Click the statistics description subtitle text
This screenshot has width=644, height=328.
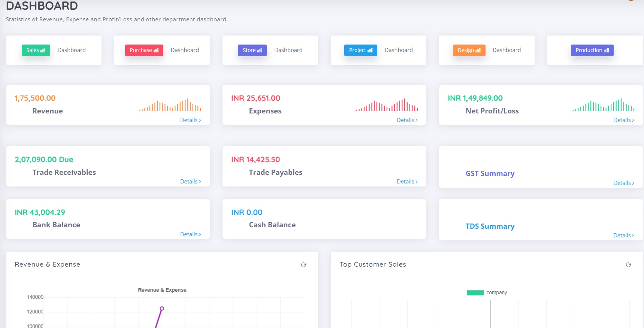point(117,19)
